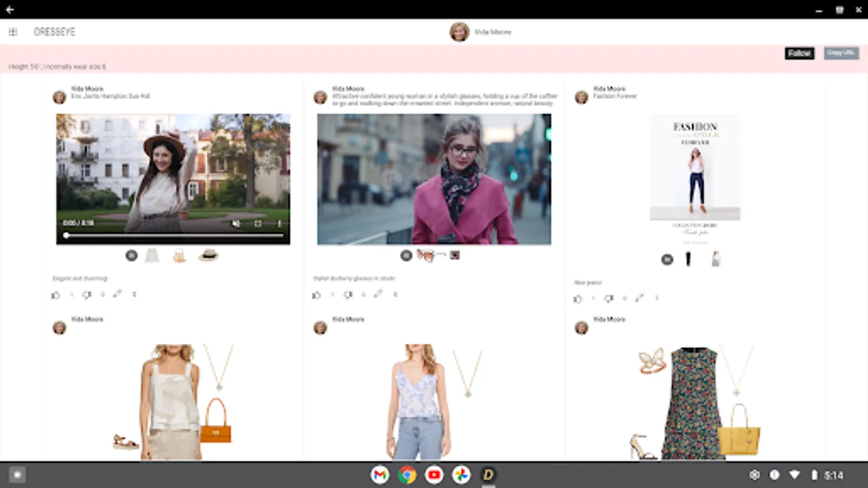Image resolution: width=868 pixels, height=488 pixels.
Task: Like the pink coat glasses post
Action: 316,295
